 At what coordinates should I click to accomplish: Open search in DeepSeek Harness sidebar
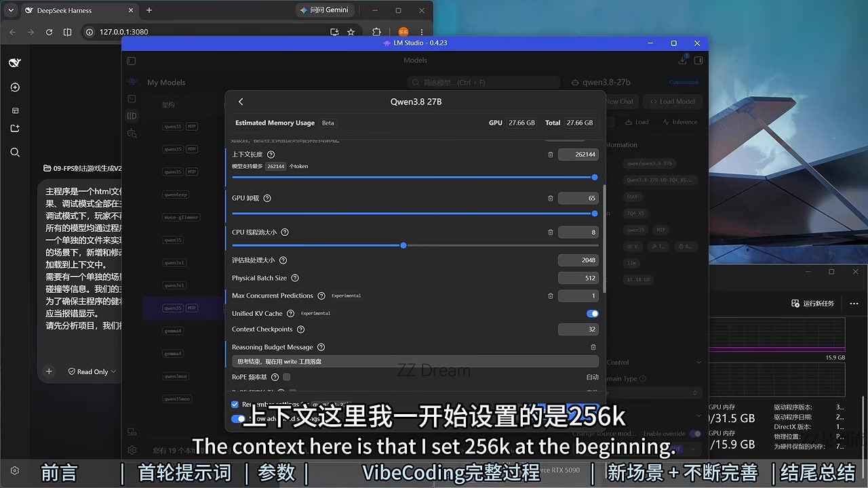[x=15, y=152]
